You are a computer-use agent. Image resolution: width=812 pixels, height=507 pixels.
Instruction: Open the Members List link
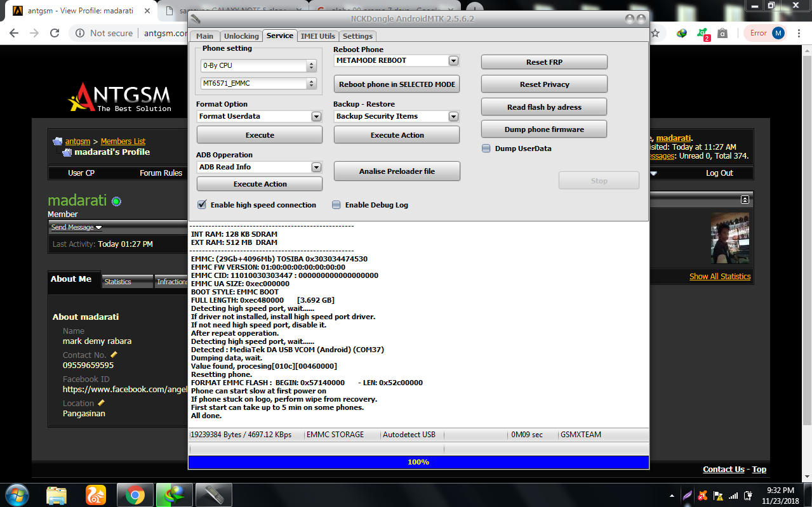[123, 142]
